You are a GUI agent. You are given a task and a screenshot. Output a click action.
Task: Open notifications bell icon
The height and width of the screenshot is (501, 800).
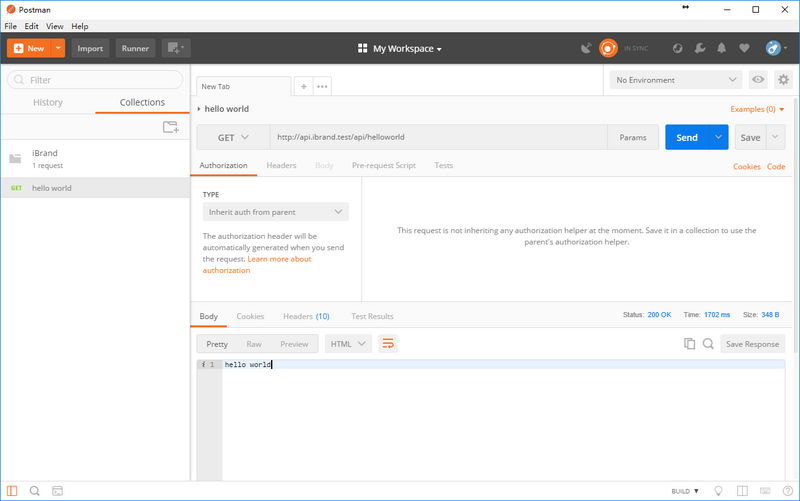pyautogui.click(x=721, y=48)
